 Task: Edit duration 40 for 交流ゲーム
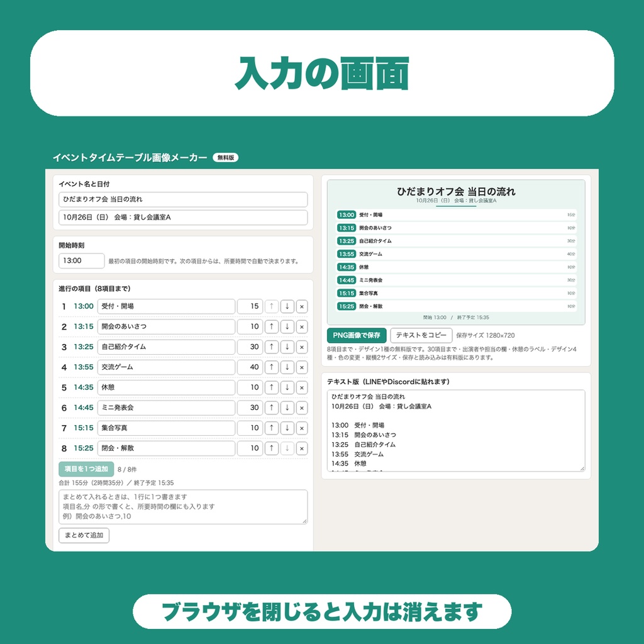(250, 367)
